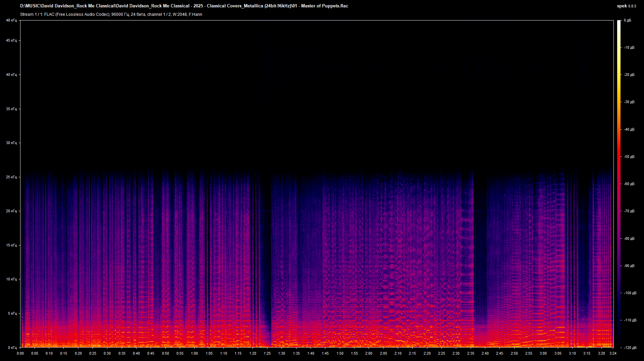The image size is (644, 361).
Task: Click the 2:45 time axis label
Action: click(x=500, y=353)
